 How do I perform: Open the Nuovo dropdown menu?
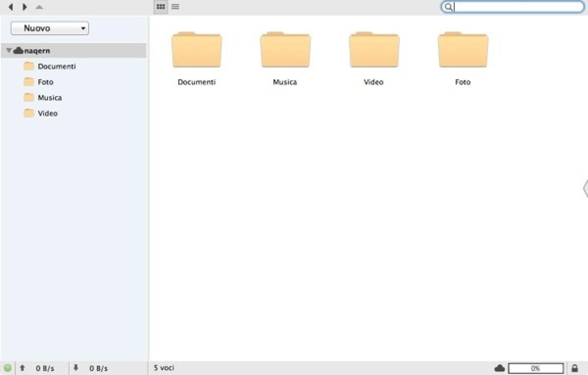(49, 28)
